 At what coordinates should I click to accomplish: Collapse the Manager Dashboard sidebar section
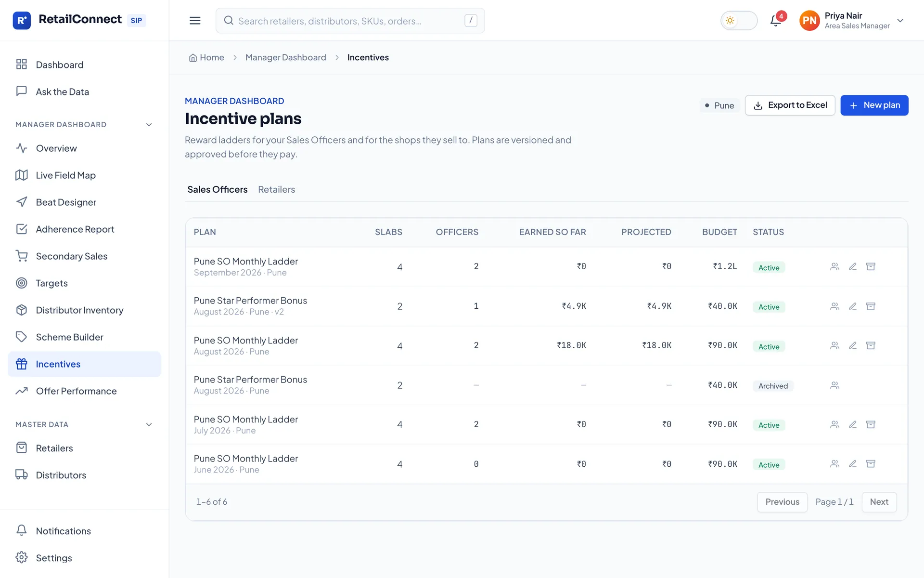point(149,125)
